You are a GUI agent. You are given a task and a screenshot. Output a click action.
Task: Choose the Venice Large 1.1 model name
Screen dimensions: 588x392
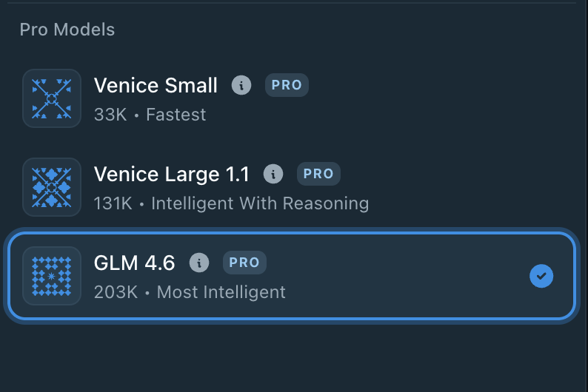tap(172, 175)
